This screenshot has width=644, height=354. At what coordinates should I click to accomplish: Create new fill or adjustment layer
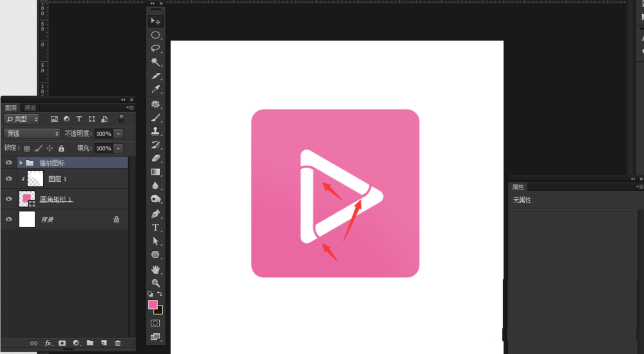pyautogui.click(x=76, y=343)
